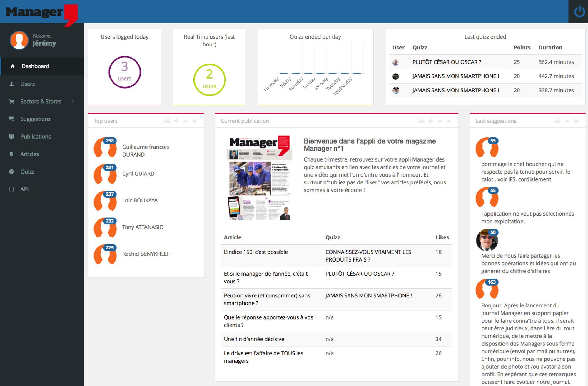The image size is (588, 386).
Task: Click the Points column header
Action: click(x=522, y=48)
